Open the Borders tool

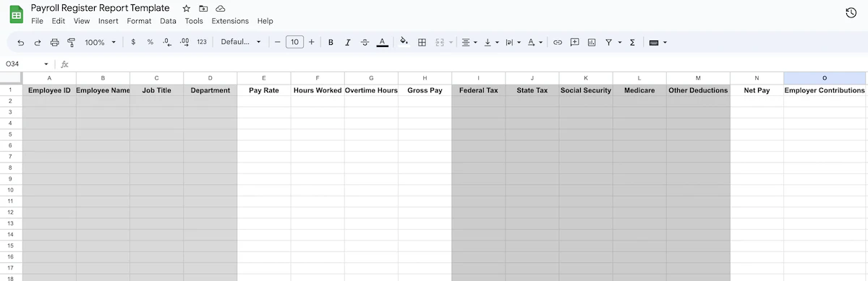[x=422, y=43]
